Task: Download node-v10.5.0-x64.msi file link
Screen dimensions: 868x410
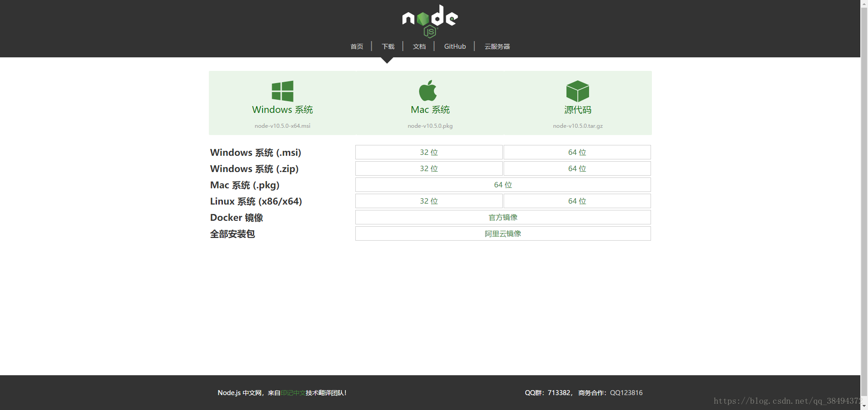Action: [x=283, y=126]
